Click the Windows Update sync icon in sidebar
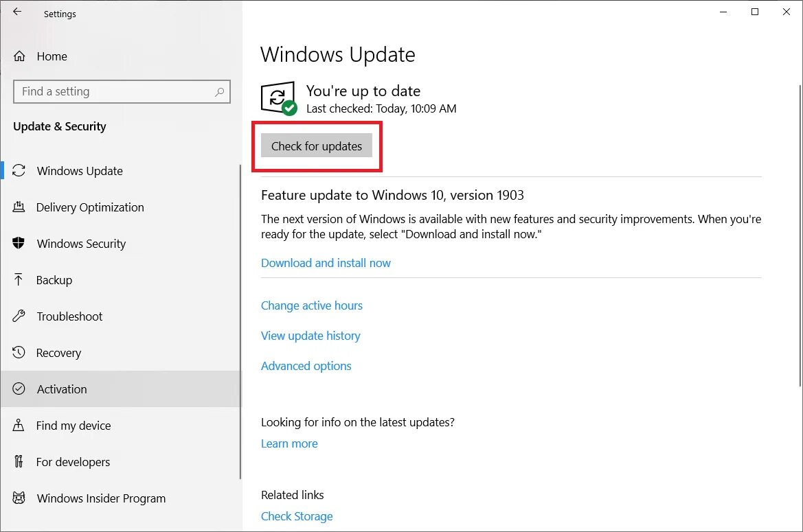 19,170
